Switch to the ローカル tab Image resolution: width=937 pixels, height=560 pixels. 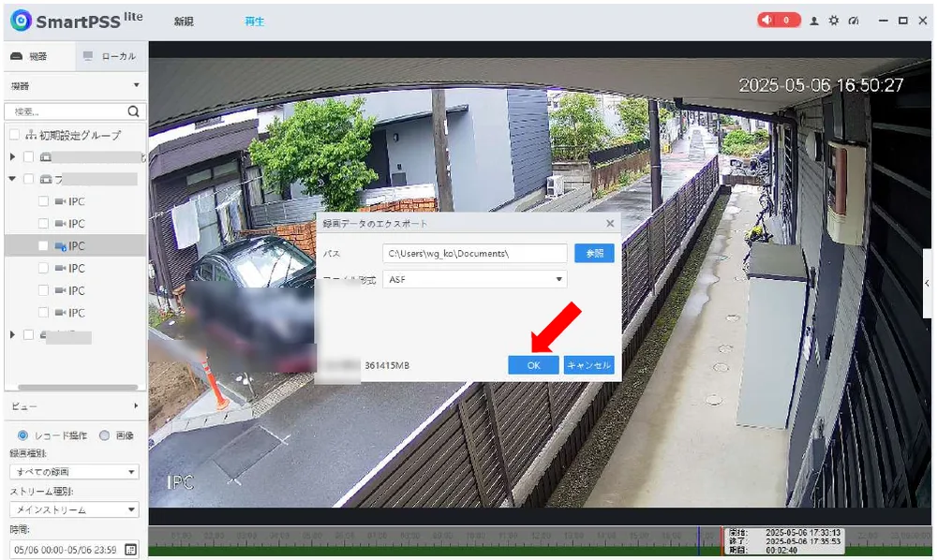click(112, 56)
